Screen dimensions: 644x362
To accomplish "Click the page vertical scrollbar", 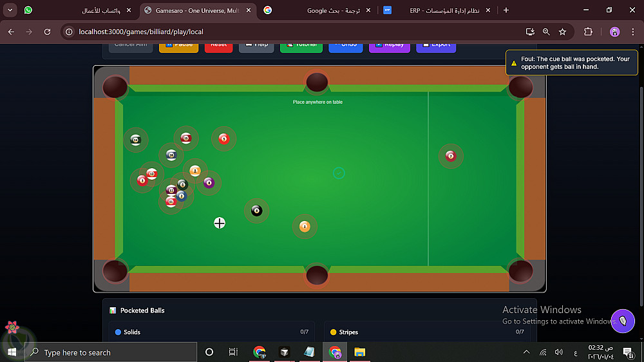I will click(641, 195).
